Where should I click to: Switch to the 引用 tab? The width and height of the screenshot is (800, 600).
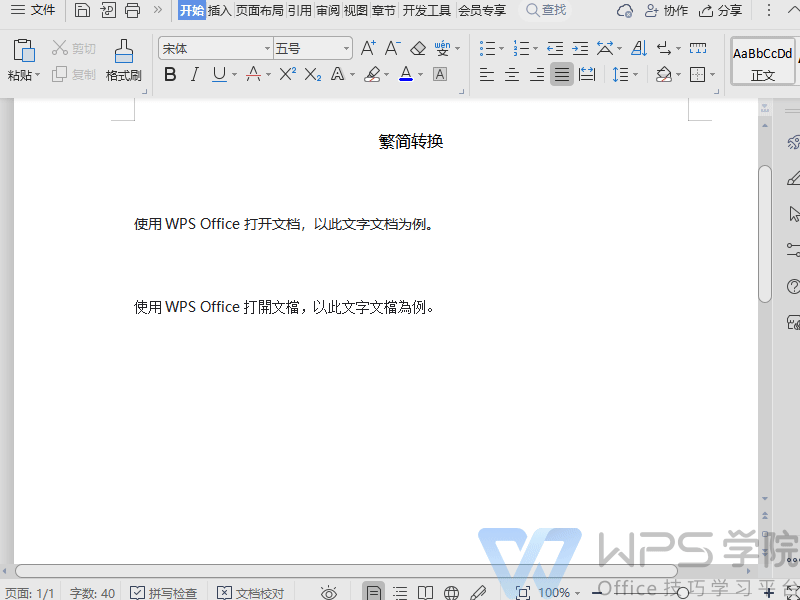click(299, 10)
